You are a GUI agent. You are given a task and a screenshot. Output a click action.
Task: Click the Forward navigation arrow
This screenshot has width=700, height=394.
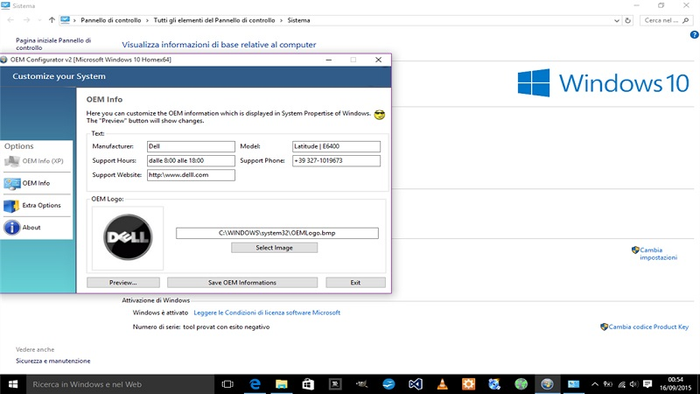pos(26,20)
